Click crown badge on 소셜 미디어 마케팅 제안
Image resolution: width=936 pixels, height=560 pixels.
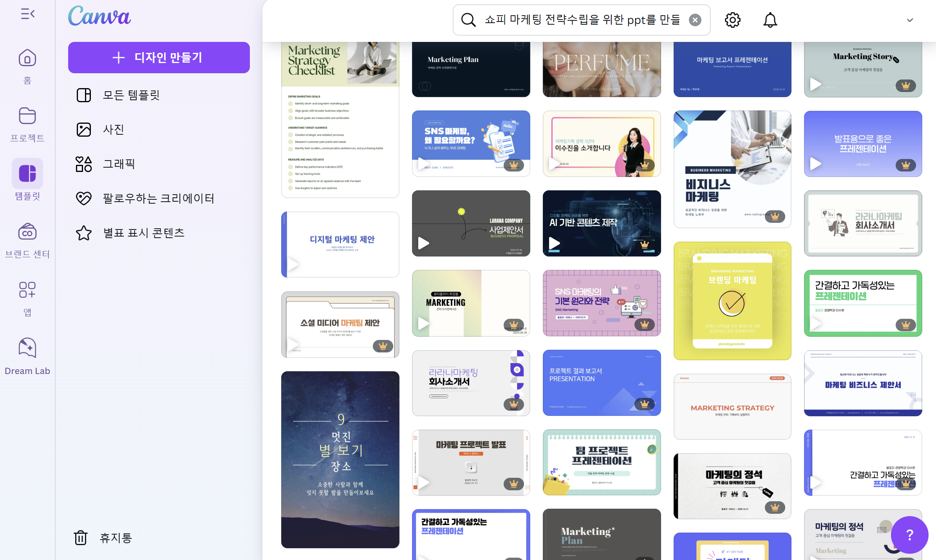[x=383, y=346]
